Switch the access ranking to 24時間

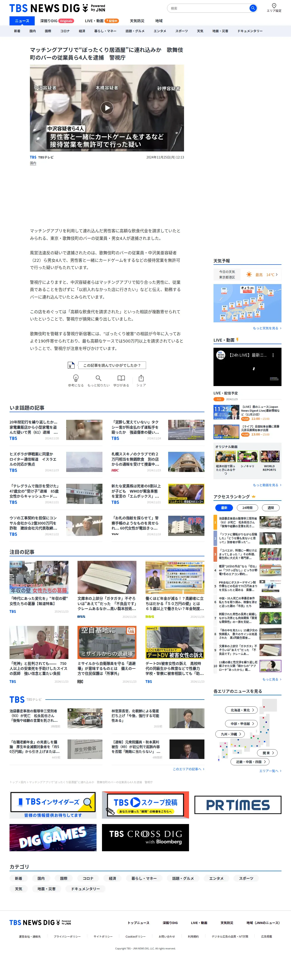tap(247, 508)
